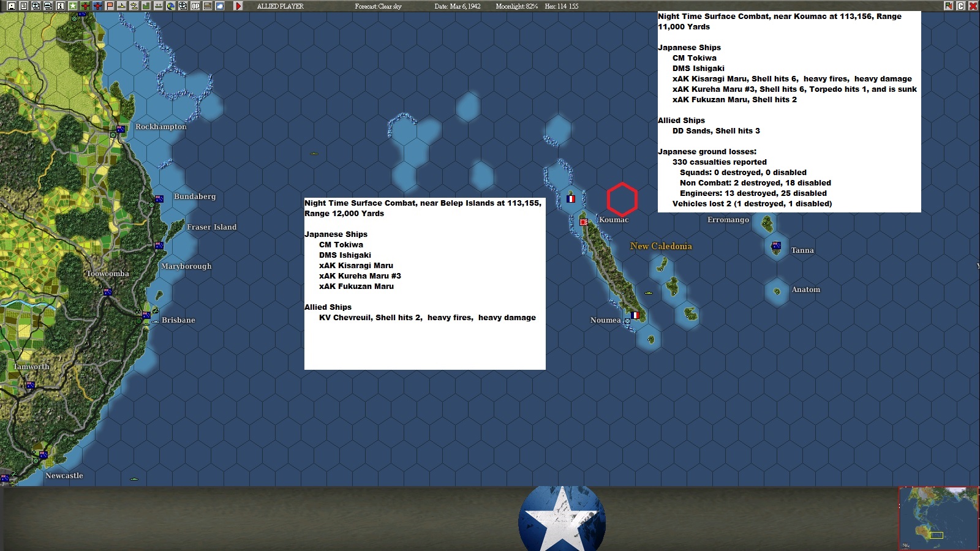
Task: Click the orange flag toolbar icon
Action: pyautogui.click(x=109, y=6)
